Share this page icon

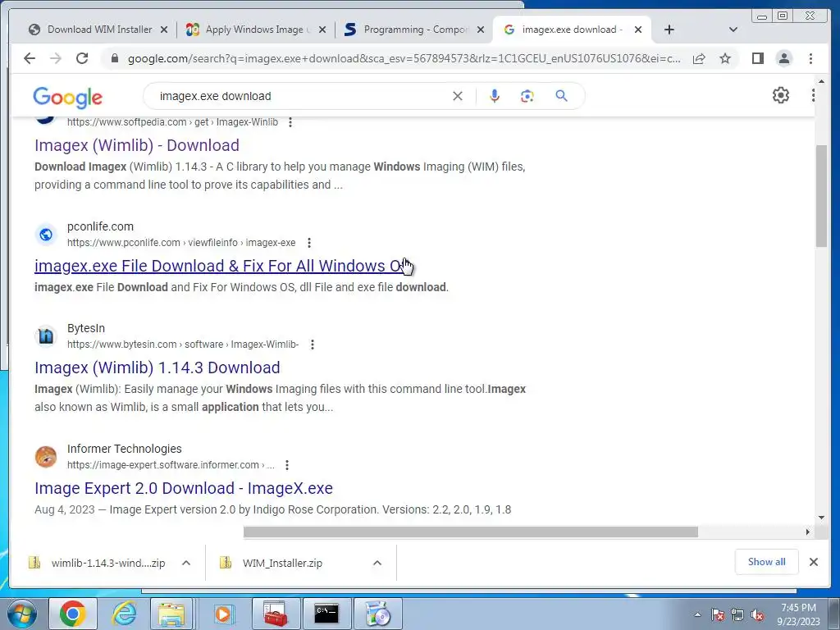click(x=699, y=58)
